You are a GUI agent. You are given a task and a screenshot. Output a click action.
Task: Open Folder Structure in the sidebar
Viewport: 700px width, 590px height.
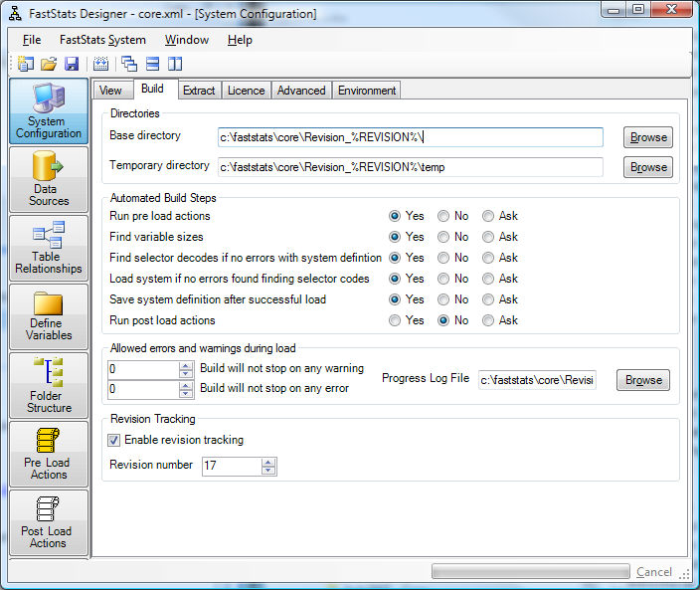click(49, 385)
